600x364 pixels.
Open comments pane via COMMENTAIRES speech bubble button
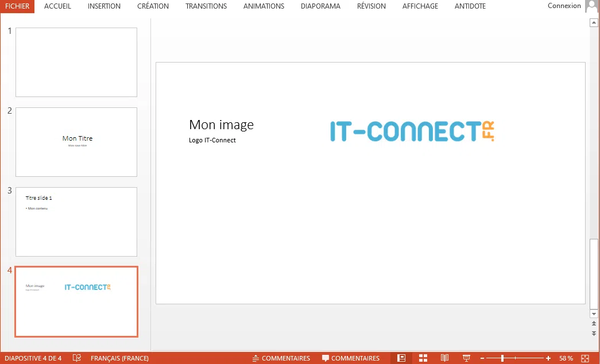pyautogui.click(x=350, y=358)
